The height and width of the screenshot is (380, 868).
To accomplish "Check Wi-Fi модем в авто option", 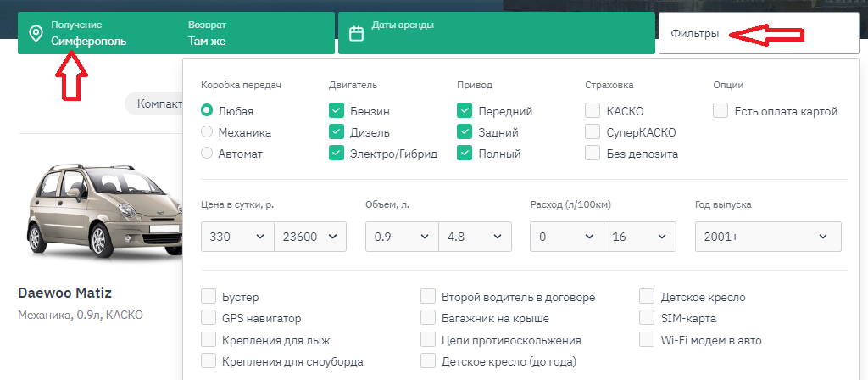I will (647, 340).
